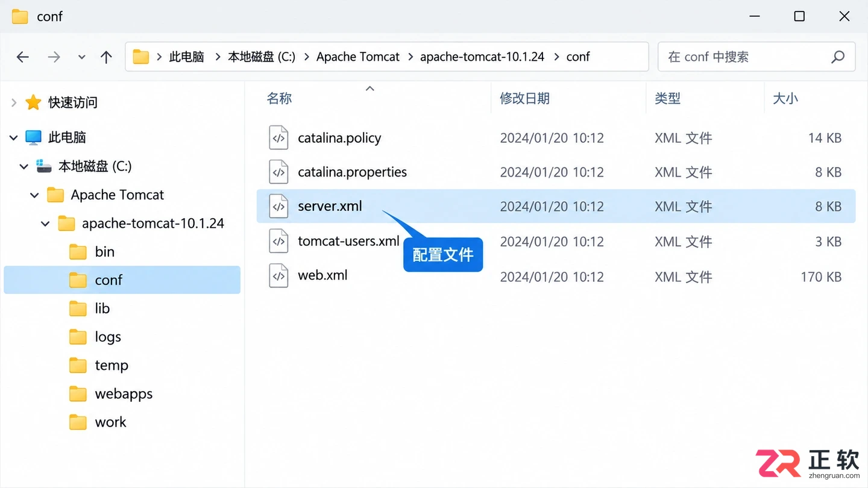Select the catalina.policy file name
Screen dimensions: 868x488
pyautogui.click(x=339, y=138)
